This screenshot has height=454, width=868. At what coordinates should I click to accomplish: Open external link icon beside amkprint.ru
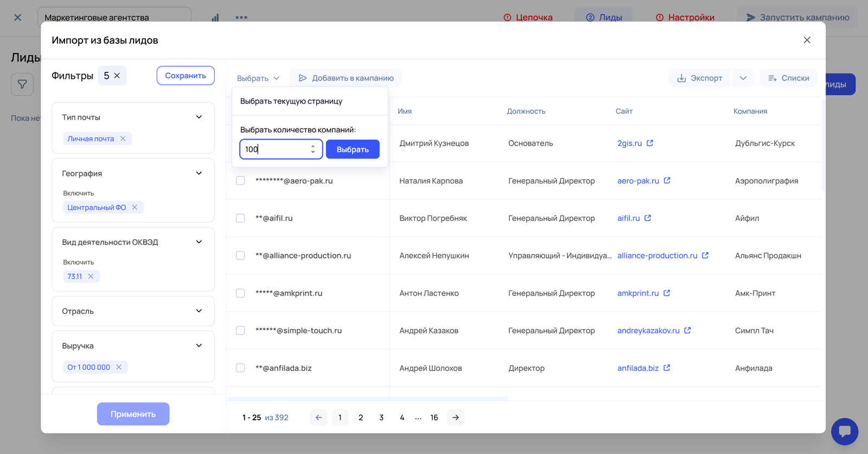coord(667,293)
